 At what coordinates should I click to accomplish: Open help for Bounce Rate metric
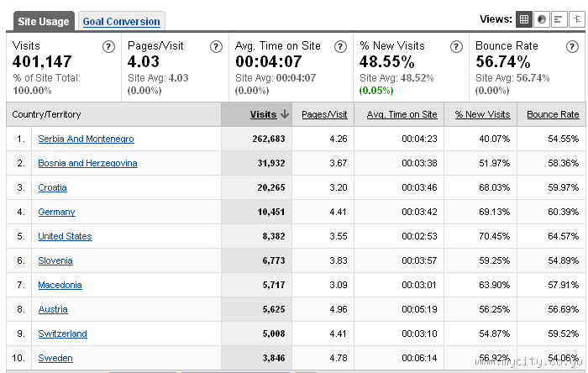[574, 47]
